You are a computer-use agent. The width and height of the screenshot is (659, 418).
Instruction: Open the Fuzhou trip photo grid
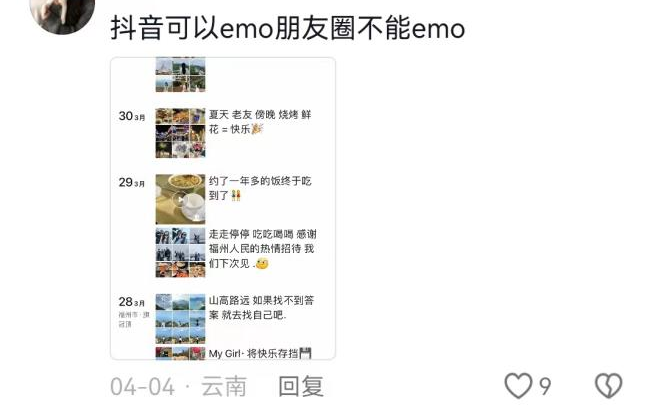(x=180, y=253)
